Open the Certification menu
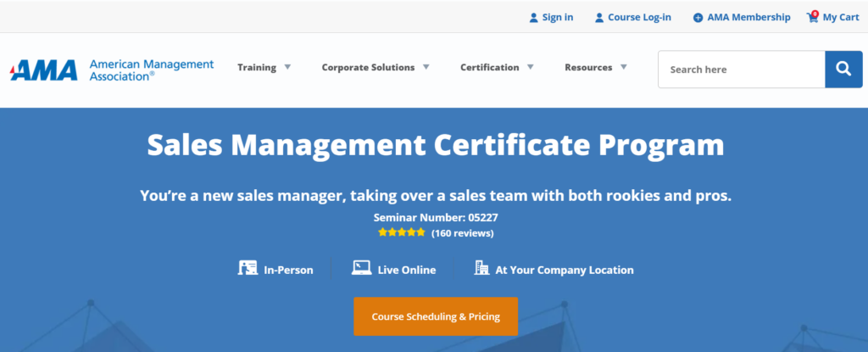 click(490, 67)
